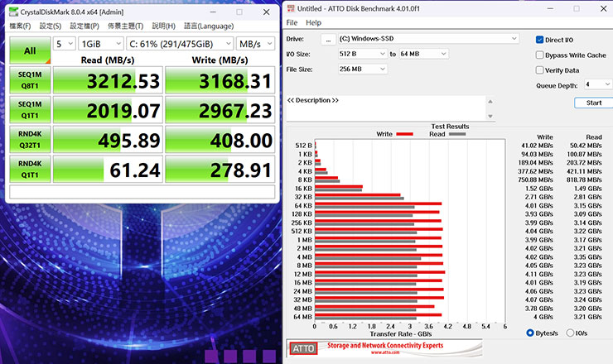Click description scrollbar down arrow
The width and height of the screenshot is (613, 364).
point(490,116)
